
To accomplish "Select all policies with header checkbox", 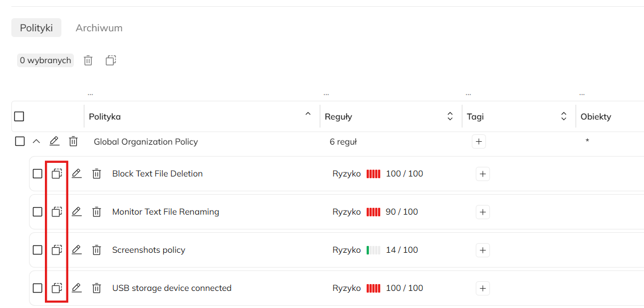I will pos(19,117).
